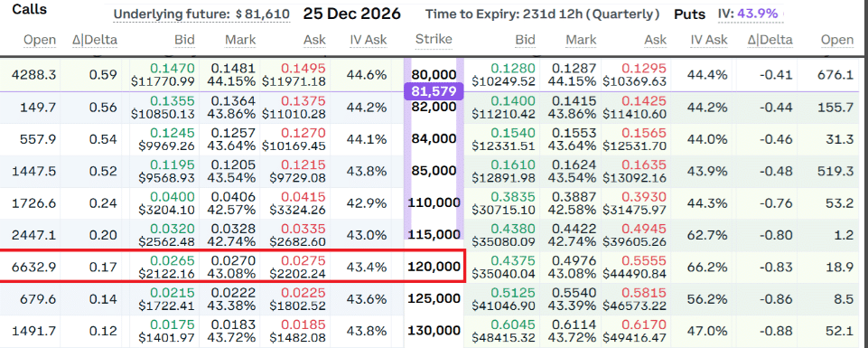Sort by Calls Open column header

pos(40,40)
